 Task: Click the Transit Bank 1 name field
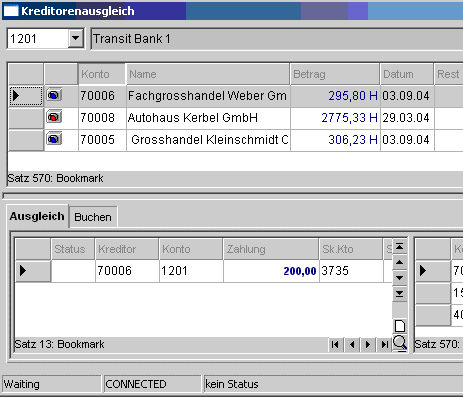(x=277, y=39)
